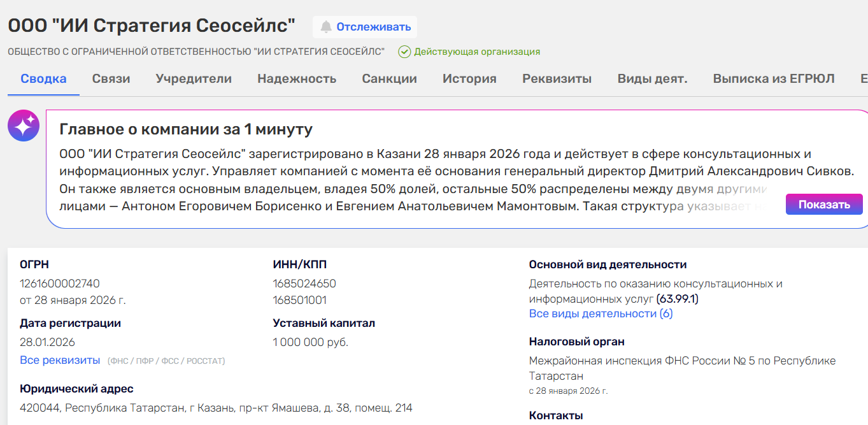
Task: Switch to the Связи tab
Action: pos(111,79)
